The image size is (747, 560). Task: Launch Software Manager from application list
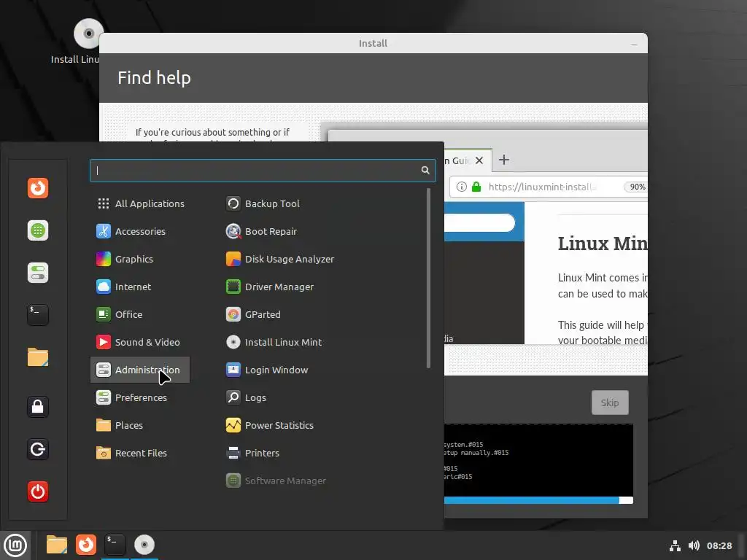coord(276,481)
